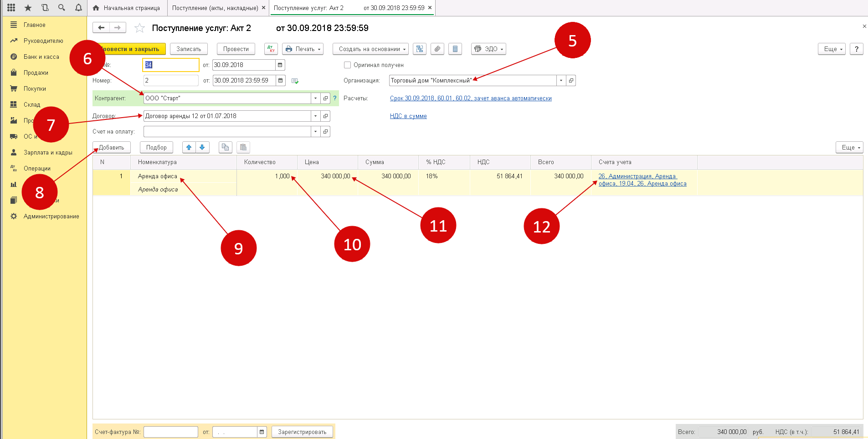Open the document structure icon
868x439 pixels.
pyautogui.click(x=420, y=49)
